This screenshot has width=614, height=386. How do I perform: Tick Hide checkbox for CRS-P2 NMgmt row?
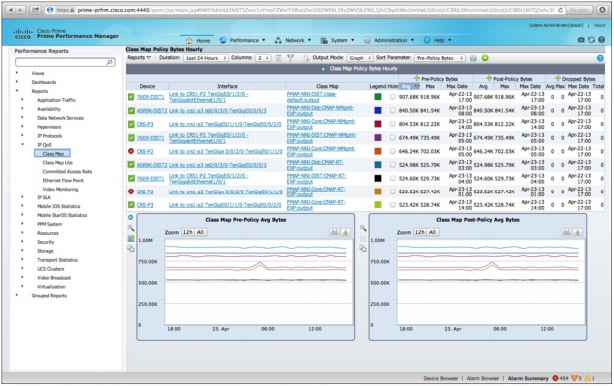393,151
